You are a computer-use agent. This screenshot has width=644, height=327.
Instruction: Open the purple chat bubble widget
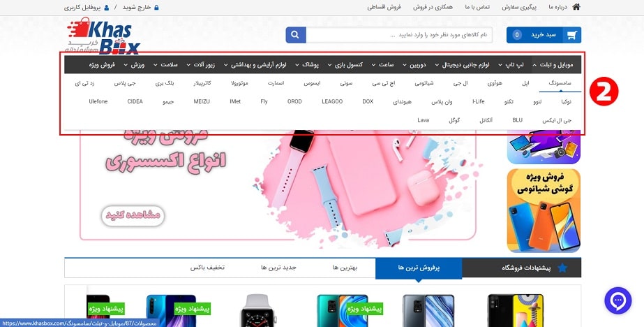click(617, 300)
